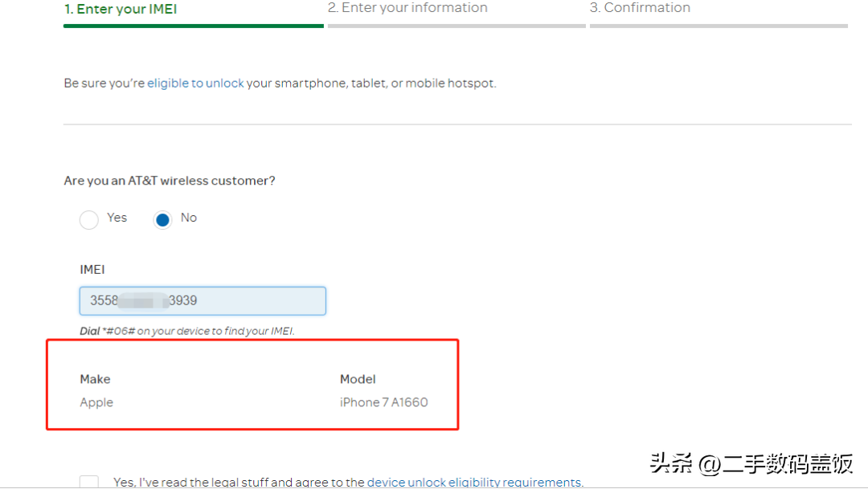Go to the "3. Confirmation" step
Screen dimensions: 868x489
640,8
